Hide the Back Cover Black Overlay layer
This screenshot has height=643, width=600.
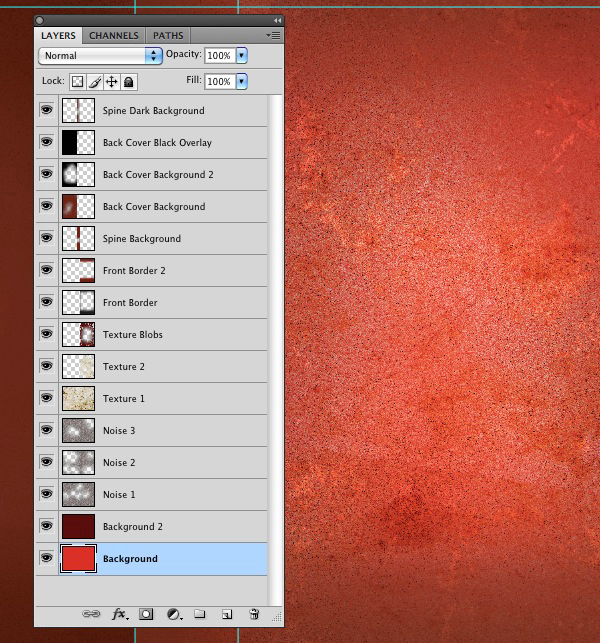pos(46,142)
